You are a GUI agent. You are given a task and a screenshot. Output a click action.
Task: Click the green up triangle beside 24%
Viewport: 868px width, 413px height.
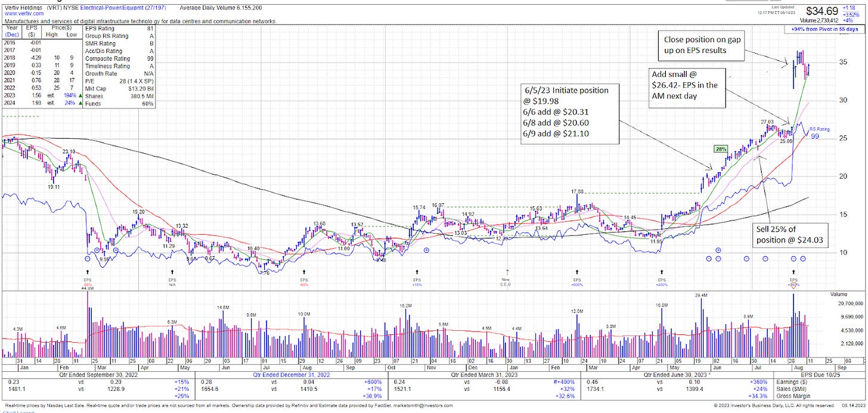coord(82,103)
